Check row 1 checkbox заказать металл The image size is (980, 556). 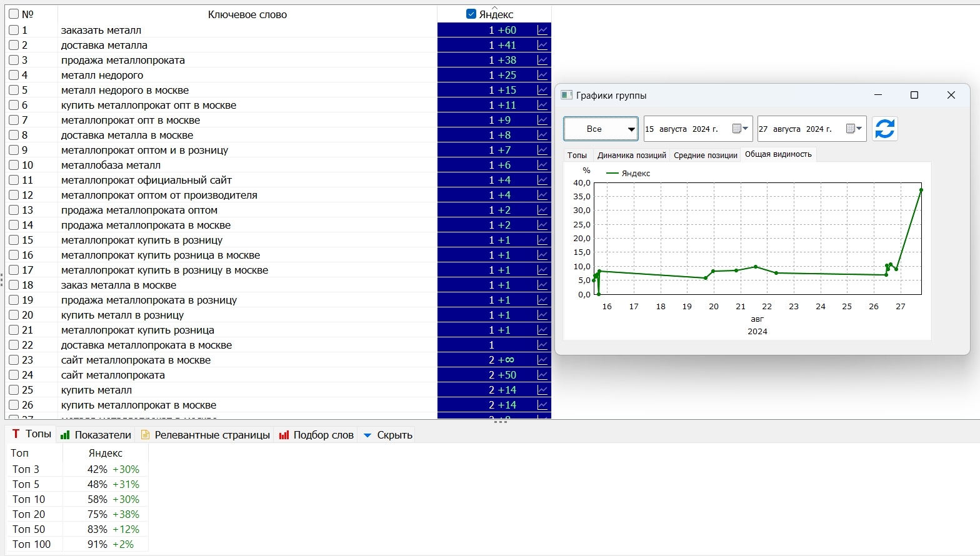14,30
